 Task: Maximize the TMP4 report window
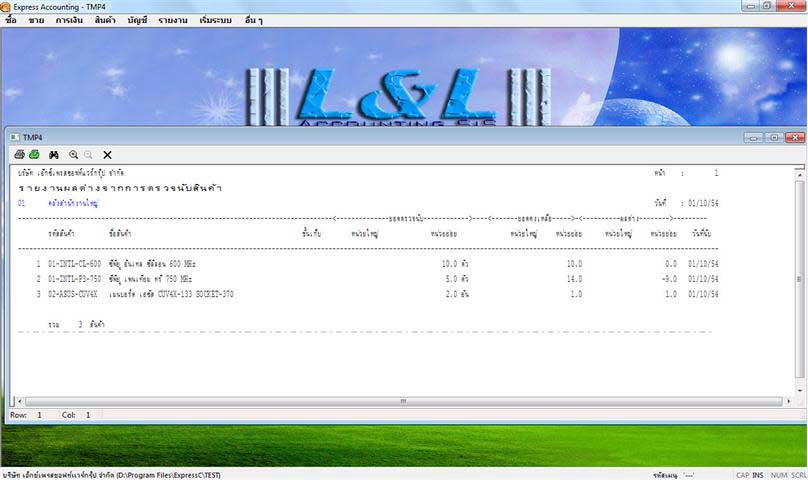773,137
